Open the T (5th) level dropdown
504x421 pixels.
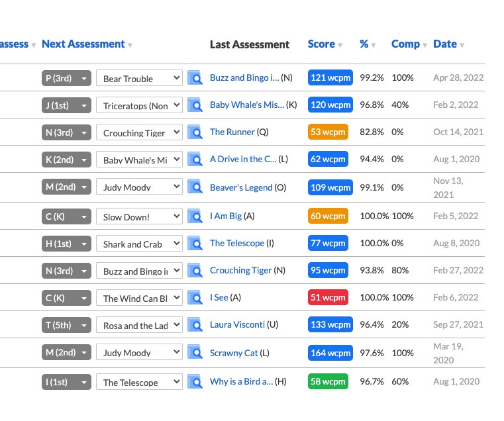coord(66,325)
